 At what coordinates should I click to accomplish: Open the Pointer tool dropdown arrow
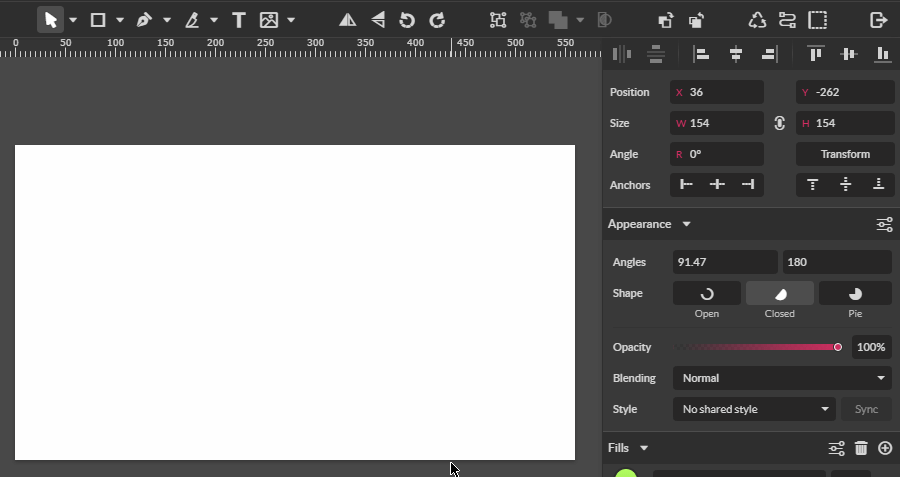[x=73, y=20]
